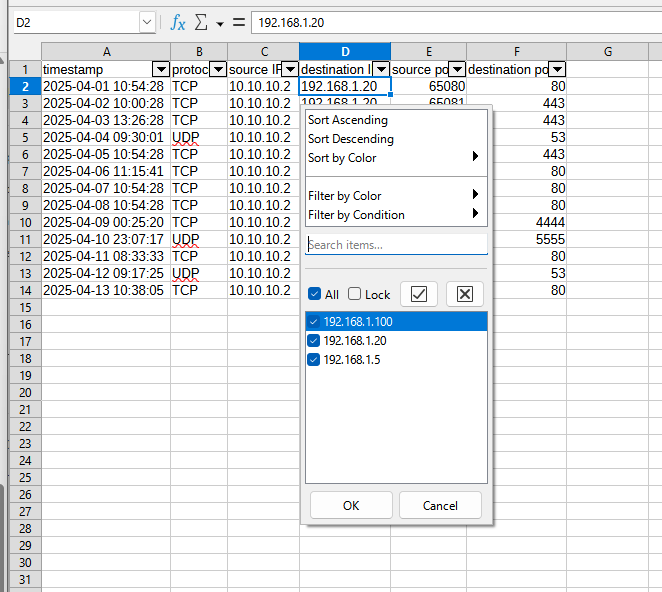Click the Sum (Σ) icon
This screenshot has width=662, height=592.
coord(199,22)
